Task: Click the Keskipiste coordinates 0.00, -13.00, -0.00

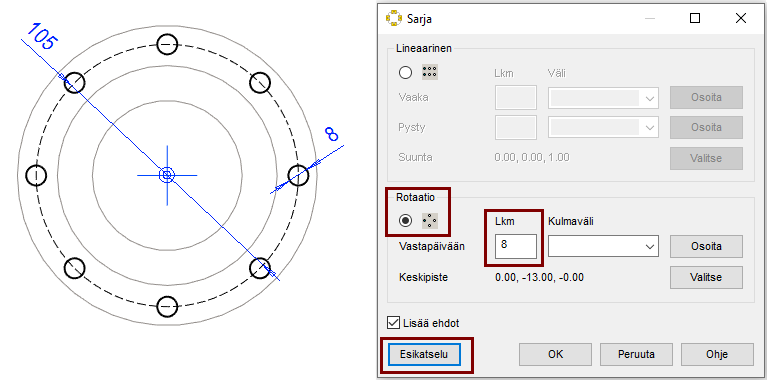Action: 539,278
